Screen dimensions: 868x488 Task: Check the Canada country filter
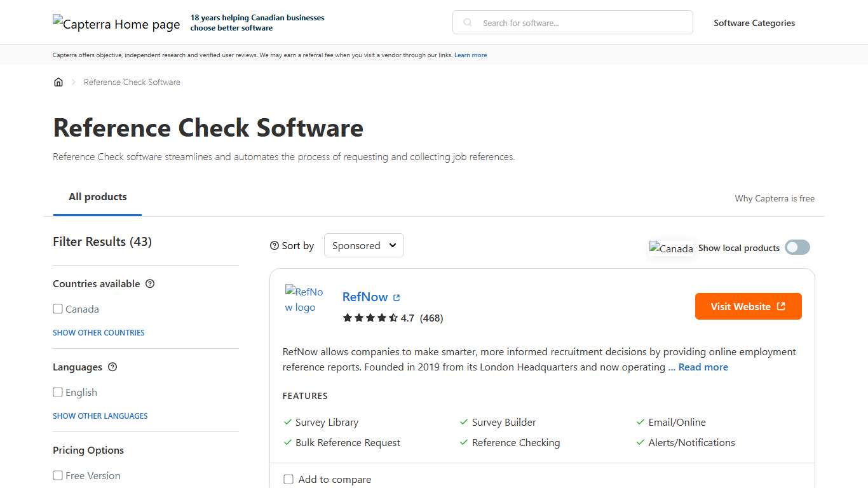tap(57, 309)
